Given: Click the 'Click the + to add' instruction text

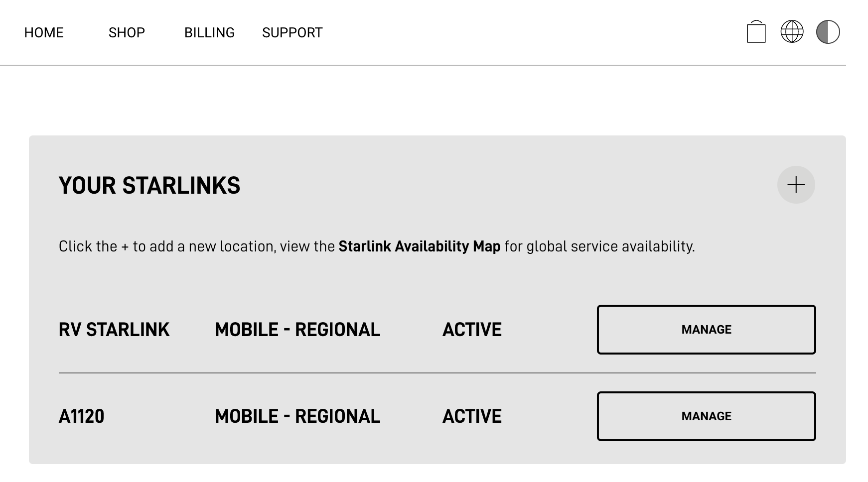Looking at the screenshot, I should [377, 246].
